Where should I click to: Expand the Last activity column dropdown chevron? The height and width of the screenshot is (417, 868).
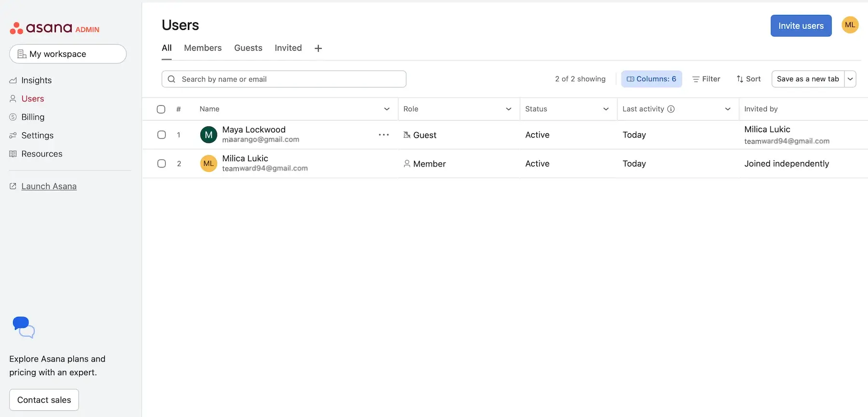(x=728, y=109)
